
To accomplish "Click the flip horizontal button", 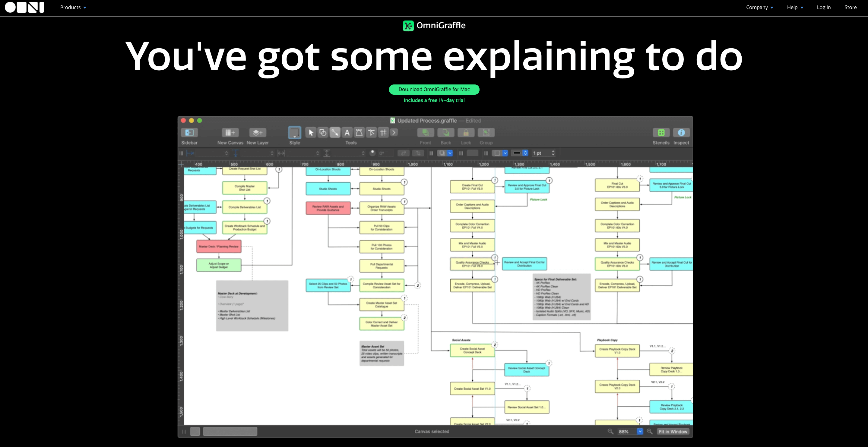I will [x=403, y=153].
